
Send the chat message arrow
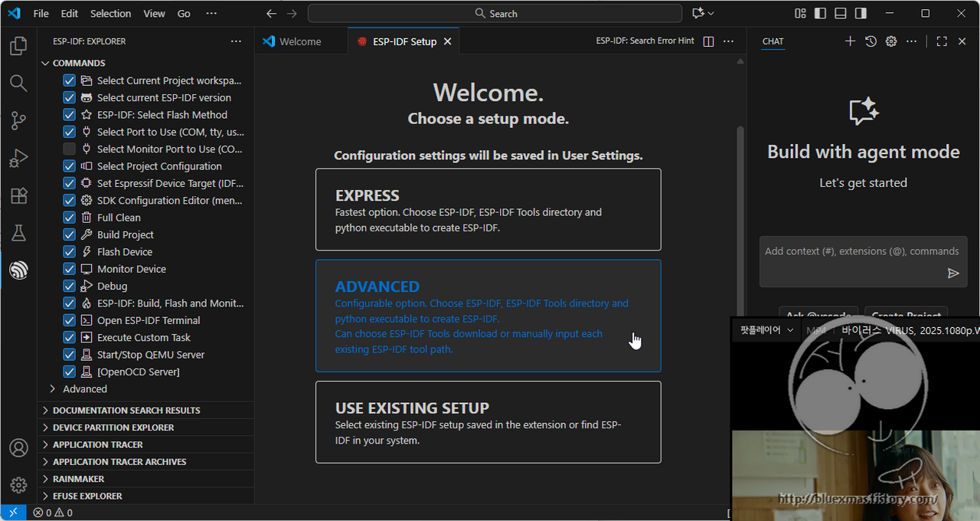pos(953,273)
